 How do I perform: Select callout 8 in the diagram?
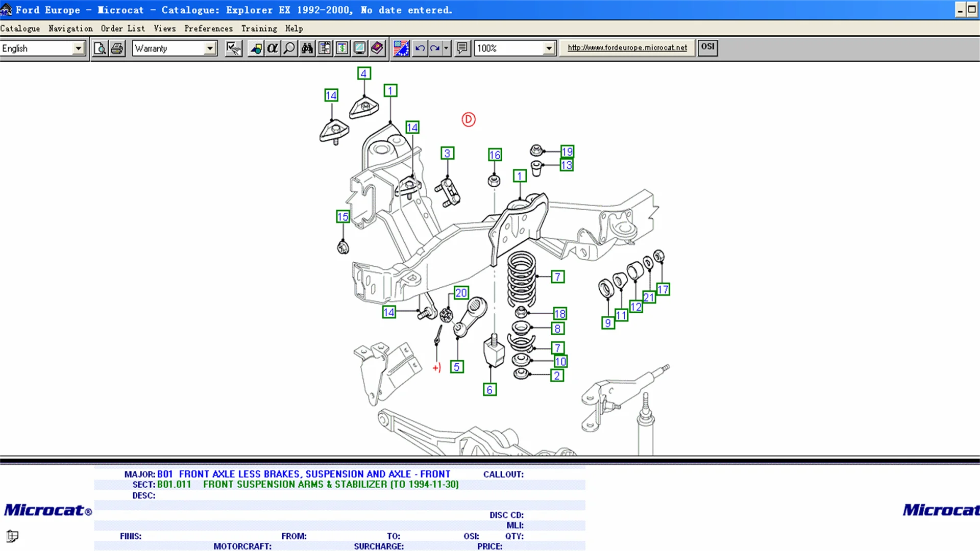pyautogui.click(x=558, y=329)
